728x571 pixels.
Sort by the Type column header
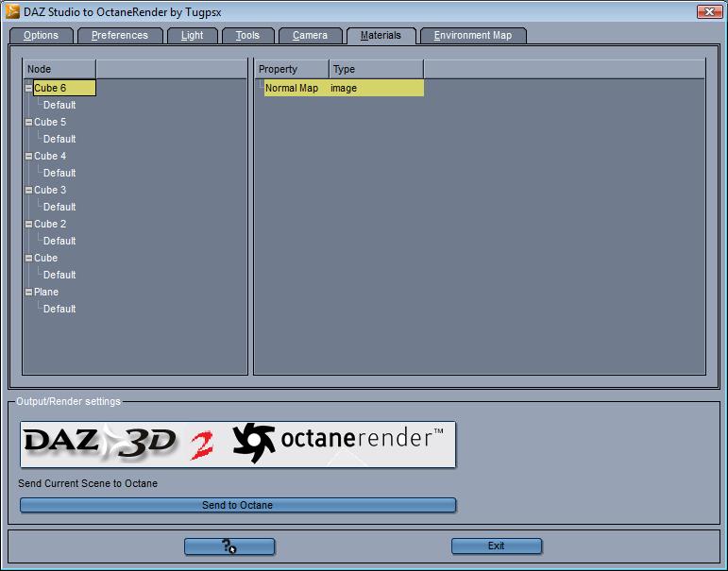pyautogui.click(x=376, y=69)
